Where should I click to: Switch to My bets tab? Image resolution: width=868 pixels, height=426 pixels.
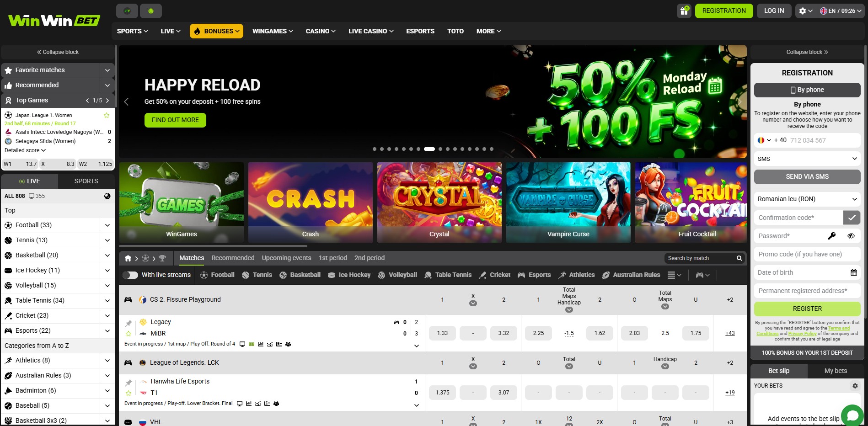[836, 371]
